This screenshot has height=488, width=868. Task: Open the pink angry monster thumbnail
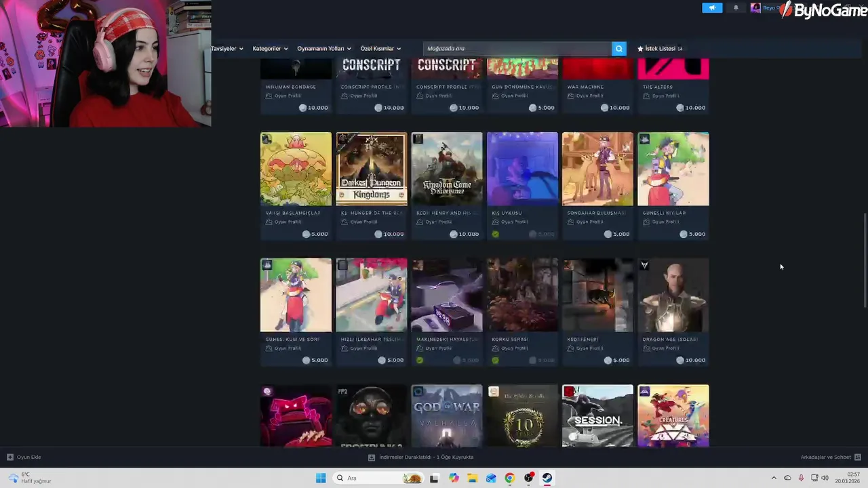(296, 415)
